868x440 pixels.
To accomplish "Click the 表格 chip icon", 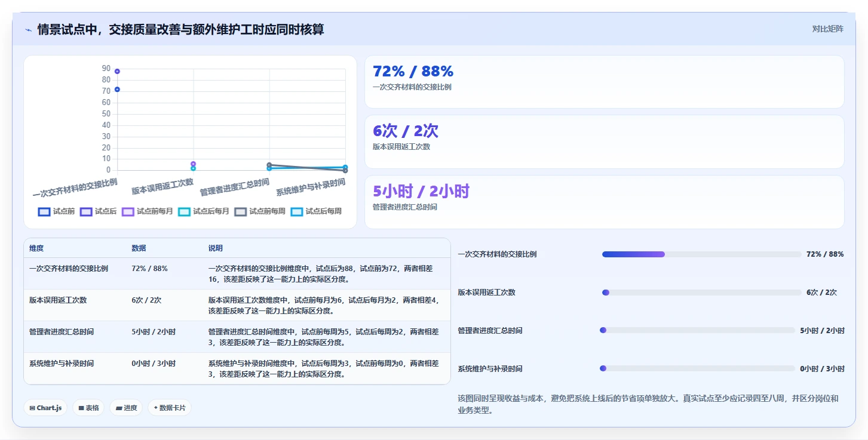I will click(81, 408).
